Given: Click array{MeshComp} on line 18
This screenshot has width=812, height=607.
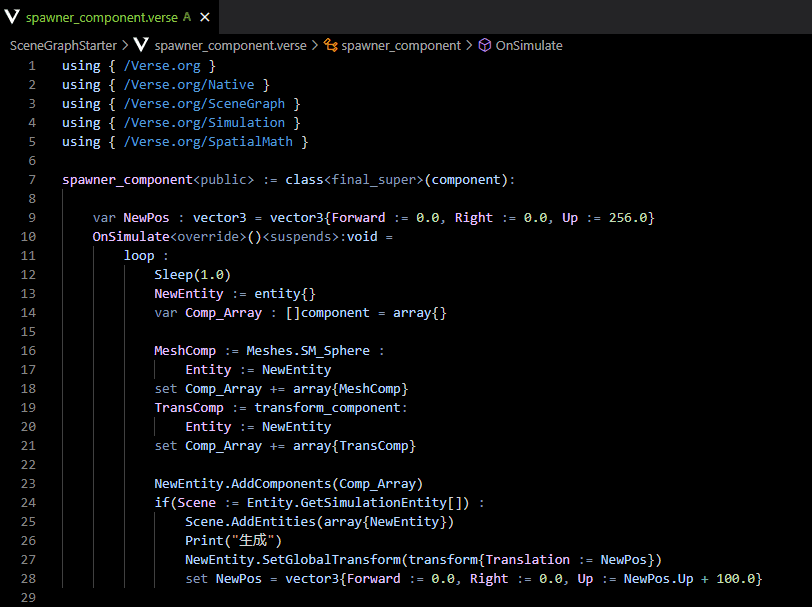Looking at the screenshot, I should 351,388.
